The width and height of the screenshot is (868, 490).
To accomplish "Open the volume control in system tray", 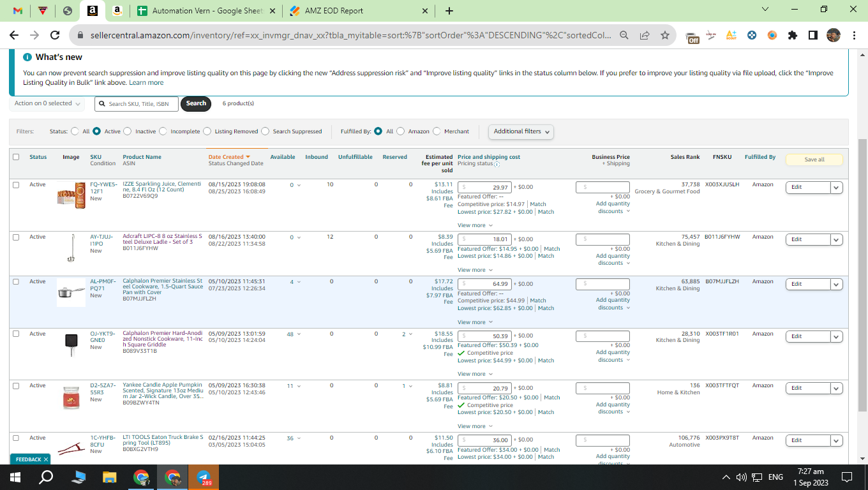I will pos(742,477).
